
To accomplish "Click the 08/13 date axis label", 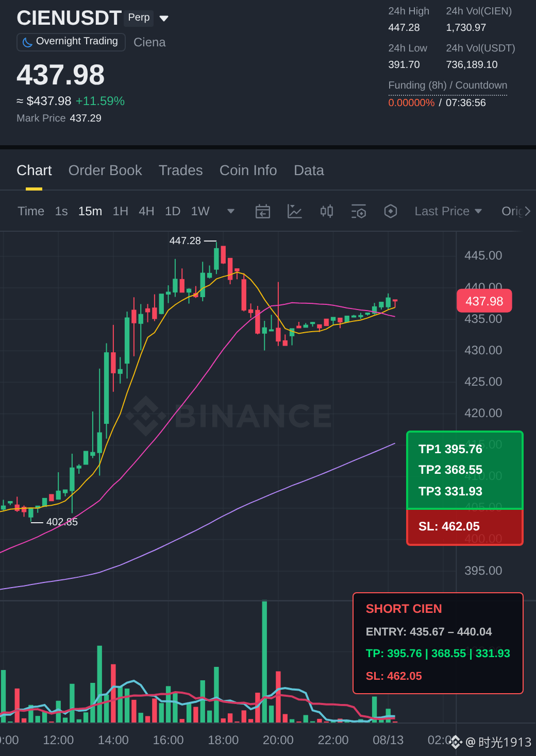I will point(388,740).
